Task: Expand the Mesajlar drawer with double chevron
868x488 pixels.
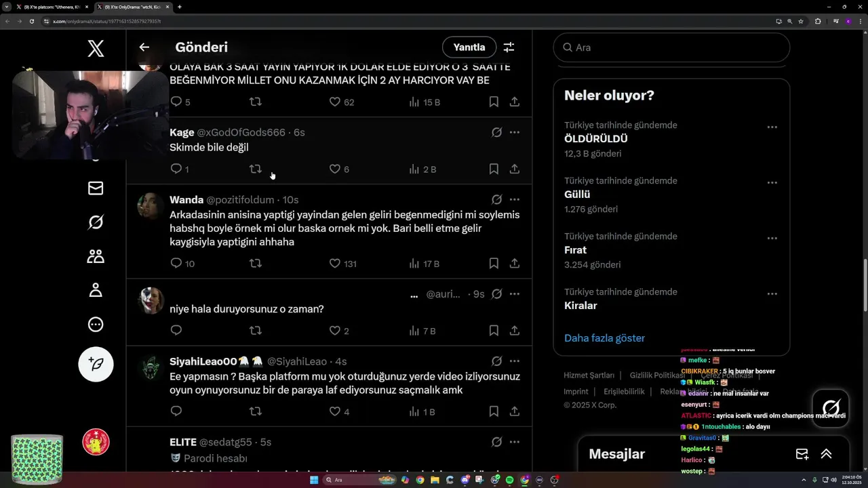Action: point(826,454)
